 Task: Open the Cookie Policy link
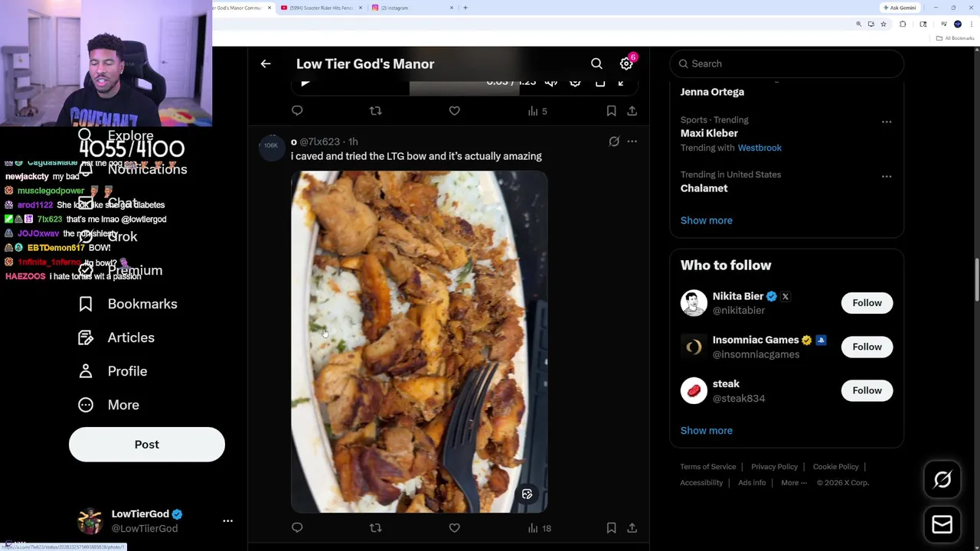pyautogui.click(x=835, y=467)
